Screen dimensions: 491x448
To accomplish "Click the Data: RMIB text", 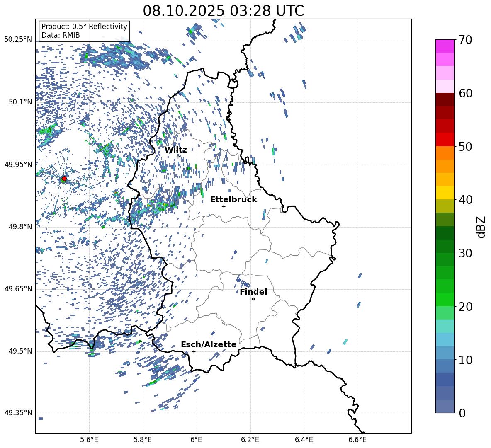I will 61,35.
